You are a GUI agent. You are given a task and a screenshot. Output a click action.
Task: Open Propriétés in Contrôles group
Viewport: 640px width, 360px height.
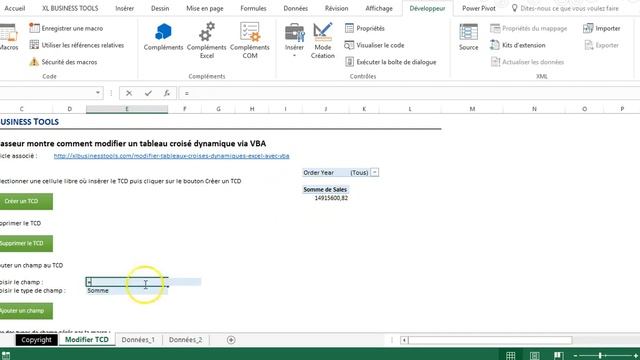click(365, 28)
